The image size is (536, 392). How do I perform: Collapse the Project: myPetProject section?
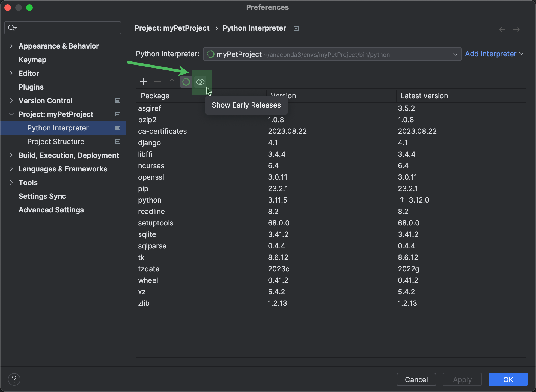tap(11, 114)
